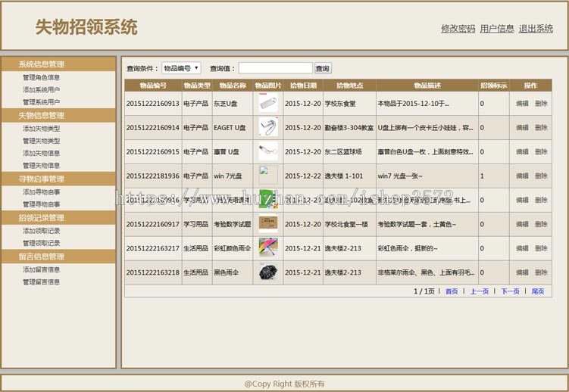Viewport: 569px width, 392px height.
Task: Click 编辑 for 惠普 U盘 row
Action: pos(522,152)
